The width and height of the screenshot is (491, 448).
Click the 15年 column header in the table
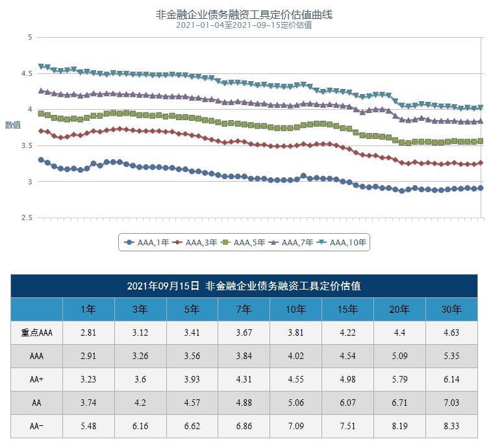347,310
